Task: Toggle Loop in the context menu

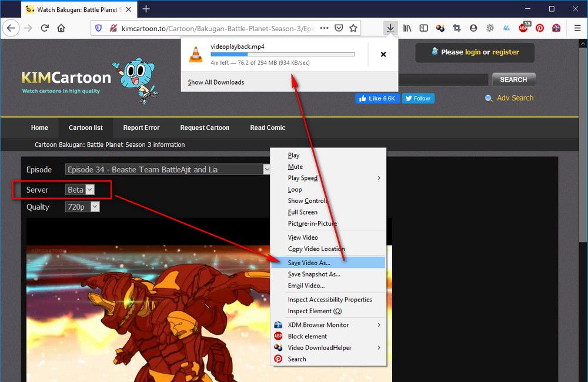Action: (328, 190)
